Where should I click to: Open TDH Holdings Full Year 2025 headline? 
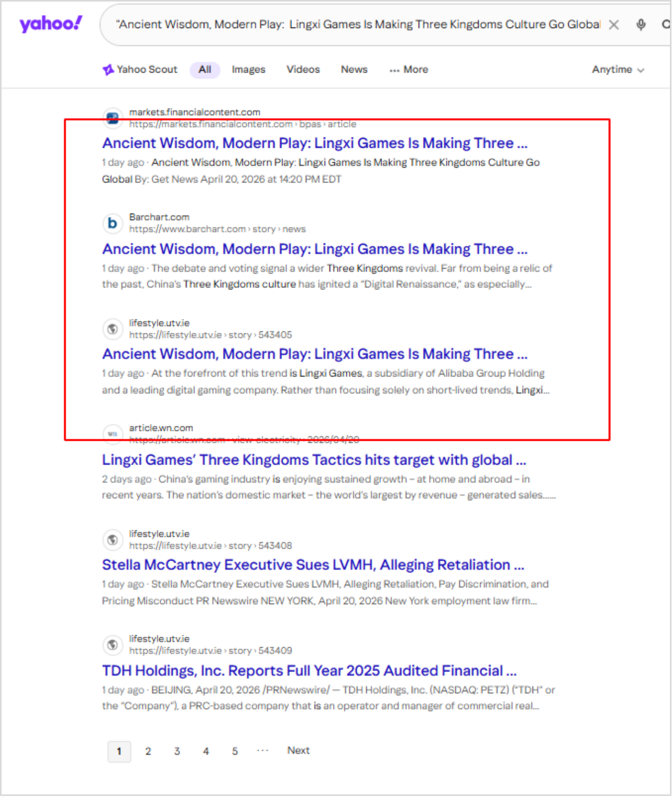point(310,670)
